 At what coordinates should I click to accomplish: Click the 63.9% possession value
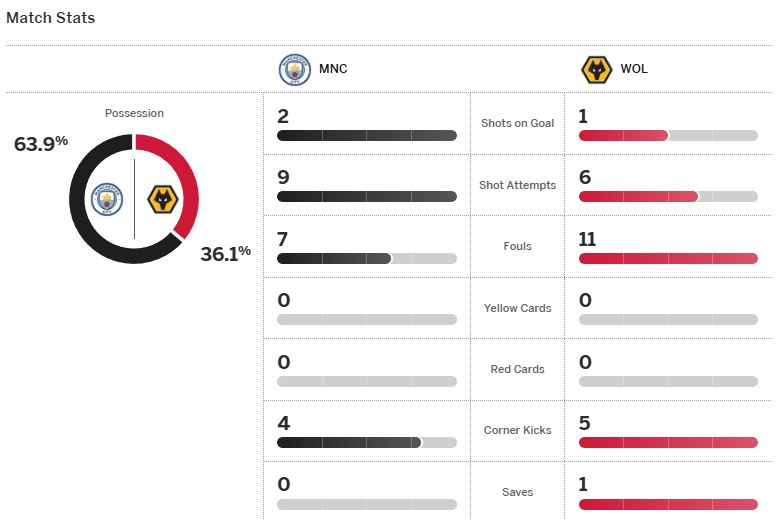pyautogui.click(x=41, y=144)
